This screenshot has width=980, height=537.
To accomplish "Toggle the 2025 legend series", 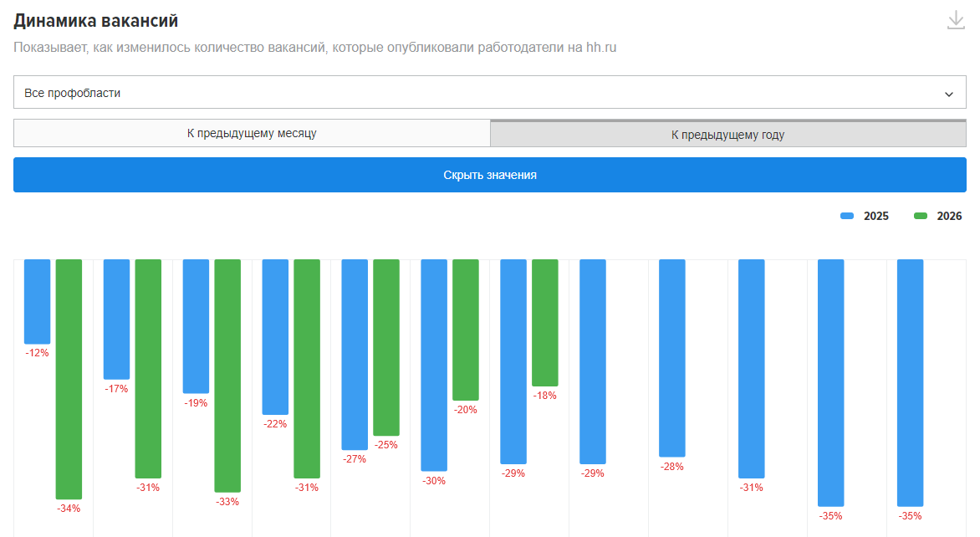I will click(865, 216).
